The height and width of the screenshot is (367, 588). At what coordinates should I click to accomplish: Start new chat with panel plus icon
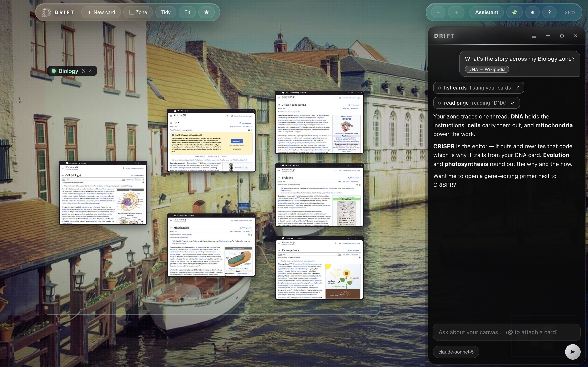pyautogui.click(x=548, y=36)
